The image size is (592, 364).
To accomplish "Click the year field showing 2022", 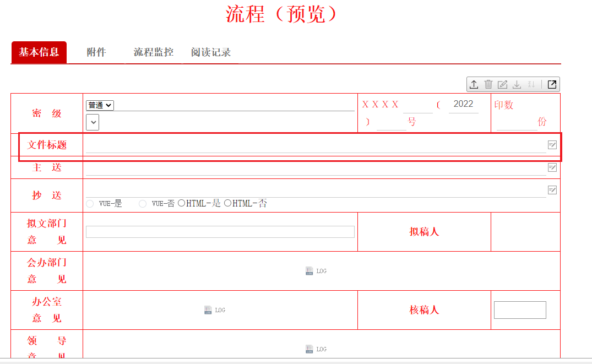I will pyautogui.click(x=463, y=105).
